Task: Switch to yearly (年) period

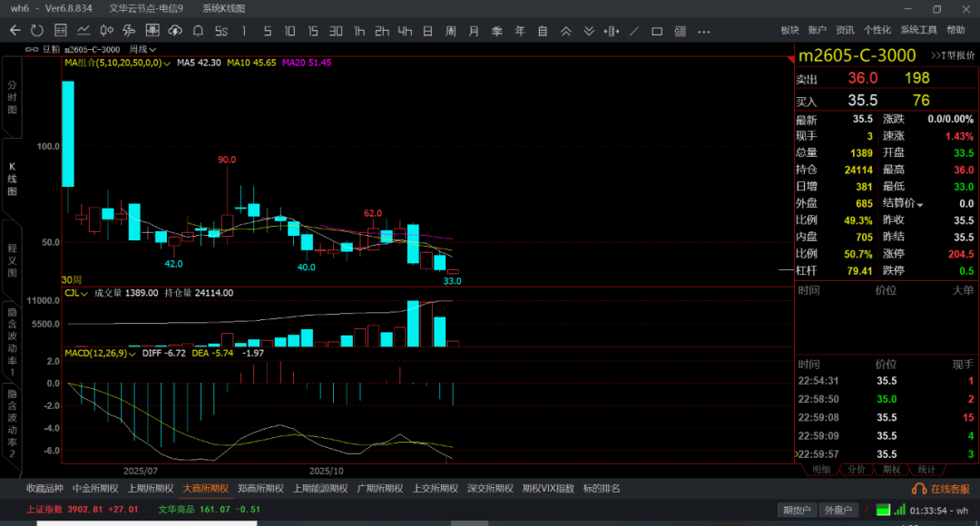Action: 520,31
